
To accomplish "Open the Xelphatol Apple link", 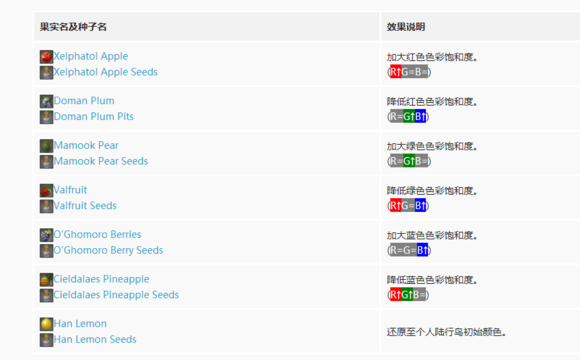I will pos(91,56).
